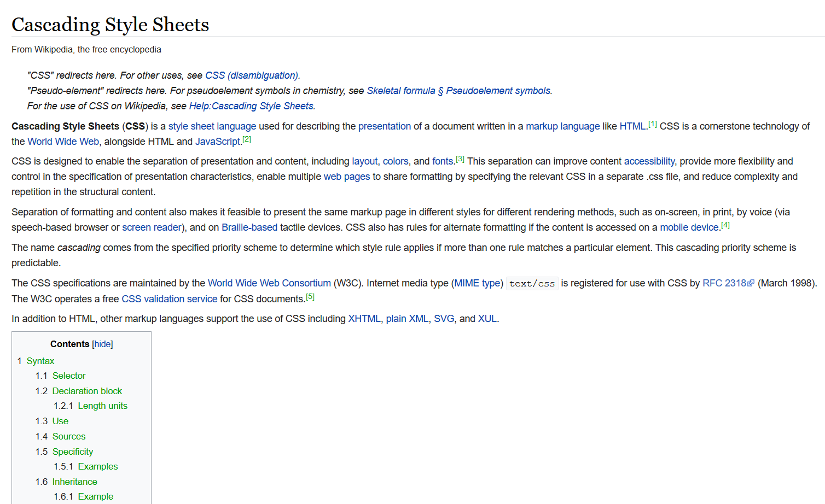This screenshot has height=504, width=825.
Task: Click the JavaScript article link
Action: click(x=218, y=142)
